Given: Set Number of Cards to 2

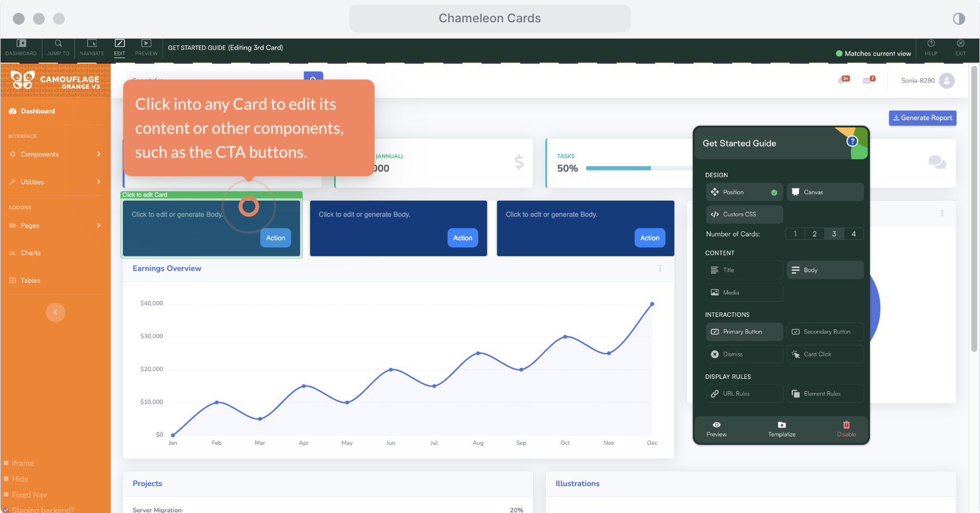Looking at the screenshot, I should pyautogui.click(x=815, y=234).
